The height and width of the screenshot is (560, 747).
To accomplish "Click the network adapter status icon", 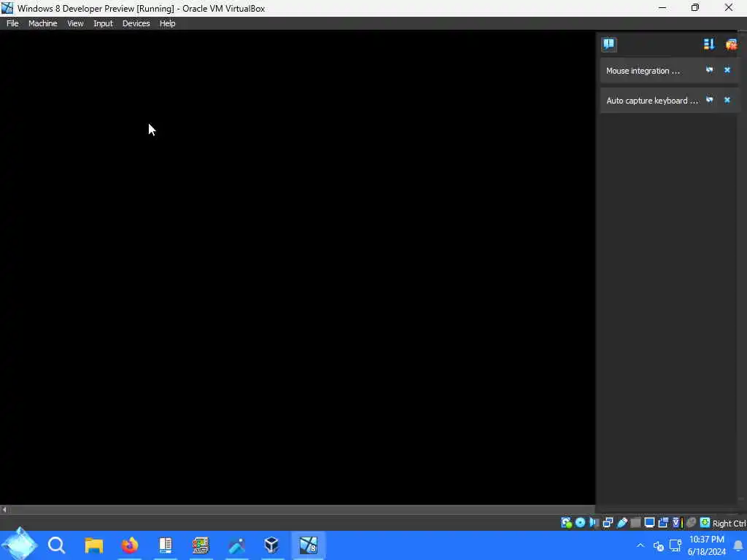I will 608,523.
